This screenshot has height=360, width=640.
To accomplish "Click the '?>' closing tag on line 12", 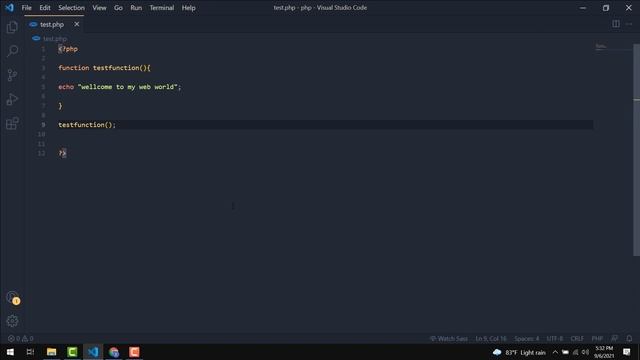I will click(62, 153).
